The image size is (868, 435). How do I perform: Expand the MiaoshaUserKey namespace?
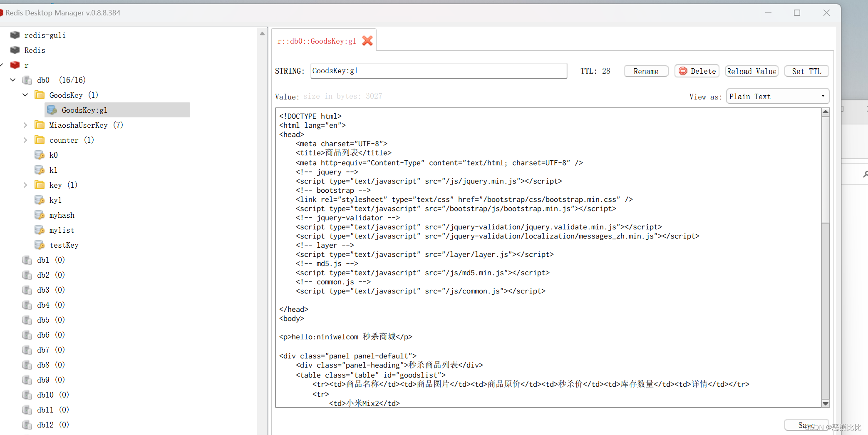pyautogui.click(x=25, y=125)
